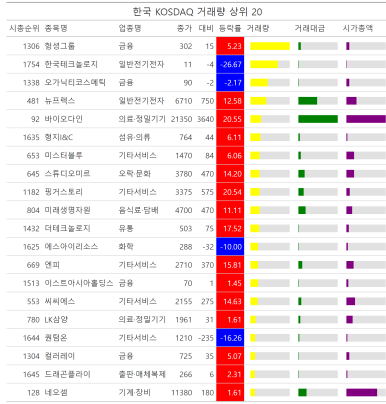Click the table title 한국 KOSDAQ 거래량 상위 20
Screen dimensions: 386x404
pos(197,12)
